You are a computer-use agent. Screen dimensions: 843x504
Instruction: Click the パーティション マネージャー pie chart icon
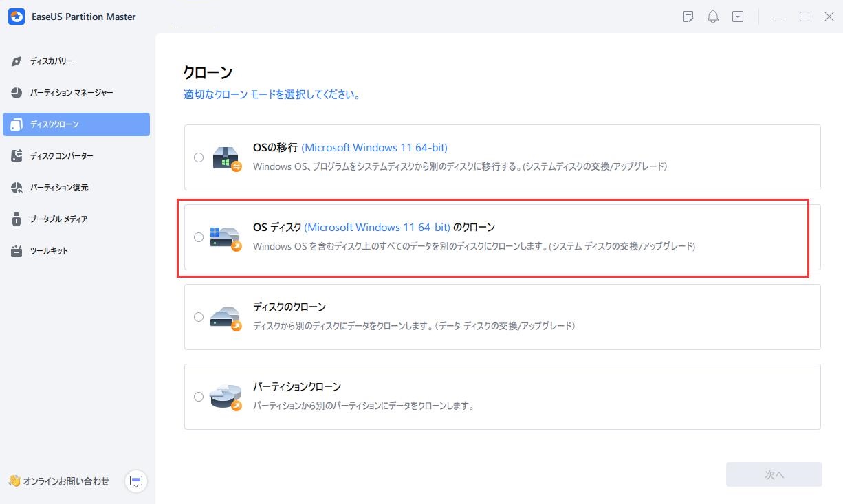click(17, 93)
